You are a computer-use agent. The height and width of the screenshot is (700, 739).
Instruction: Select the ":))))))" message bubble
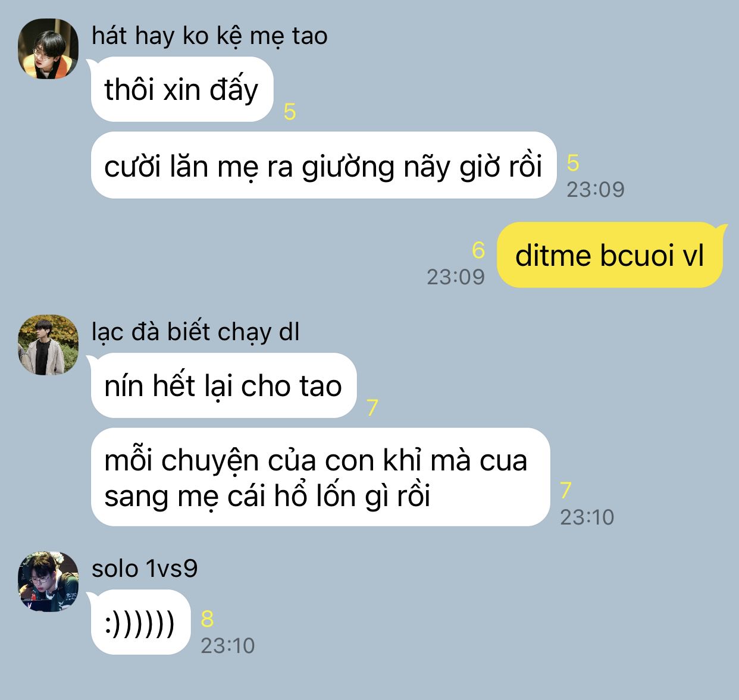(x=140, y=623)
